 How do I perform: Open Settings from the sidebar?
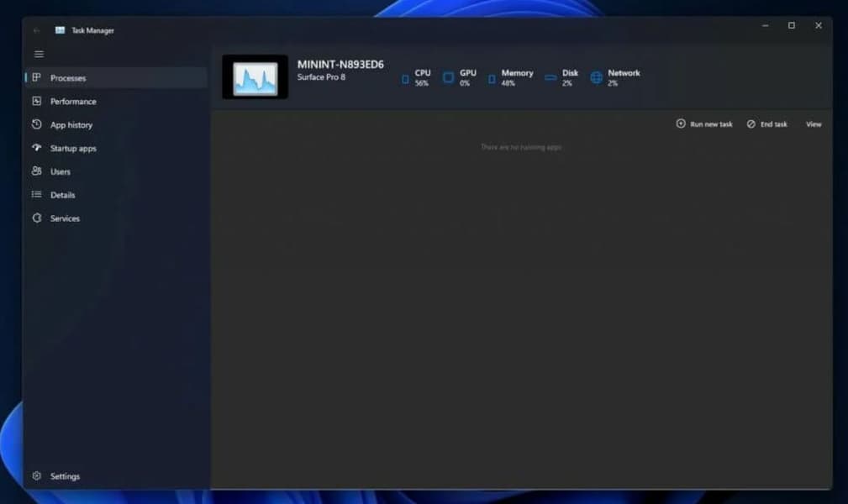point(65,476)
